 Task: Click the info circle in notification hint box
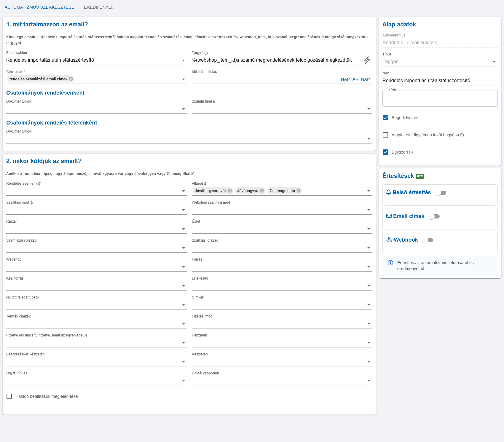390,263
